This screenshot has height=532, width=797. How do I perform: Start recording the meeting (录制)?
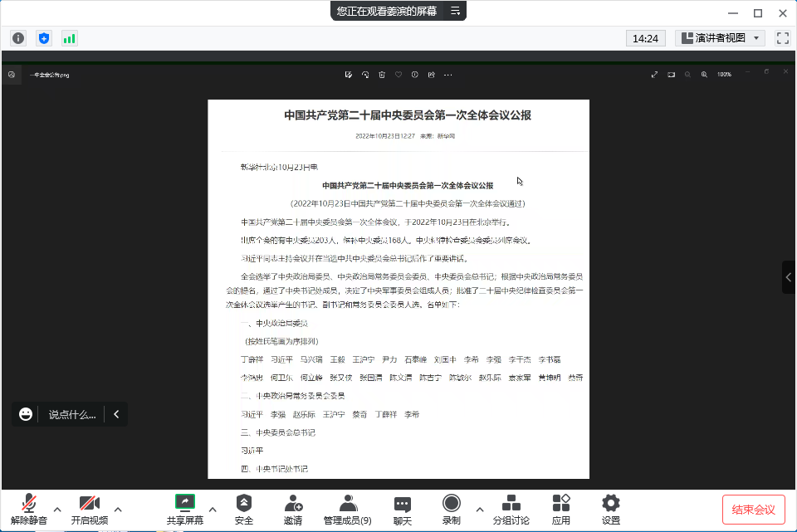pos(451,509)
